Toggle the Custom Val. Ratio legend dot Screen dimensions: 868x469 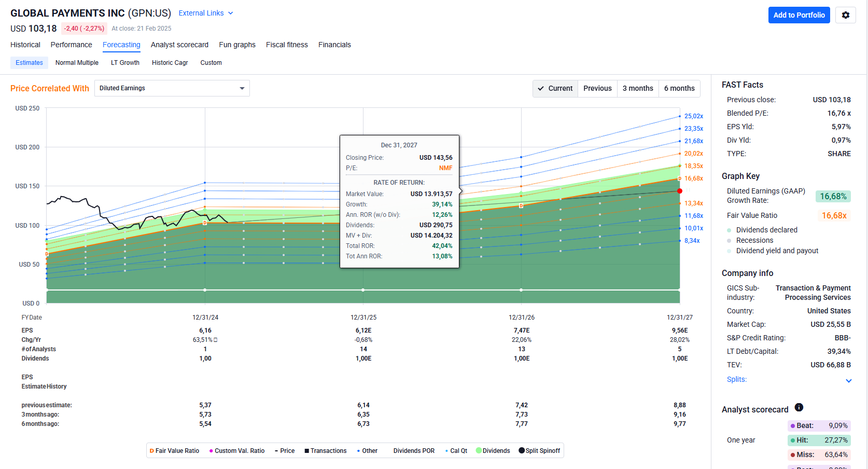211,451
